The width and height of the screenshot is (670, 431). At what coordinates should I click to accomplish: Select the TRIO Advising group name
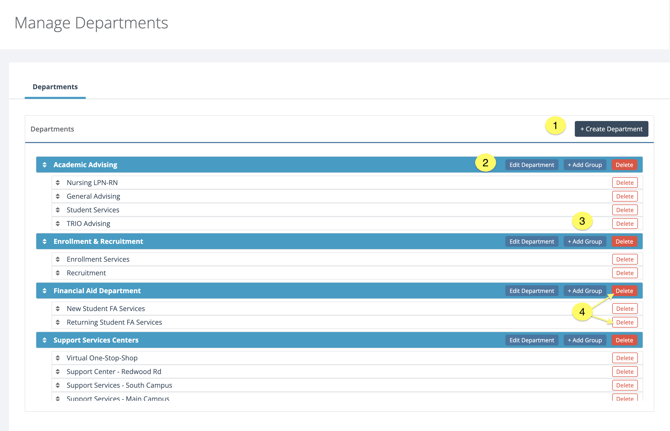point(88,224)
